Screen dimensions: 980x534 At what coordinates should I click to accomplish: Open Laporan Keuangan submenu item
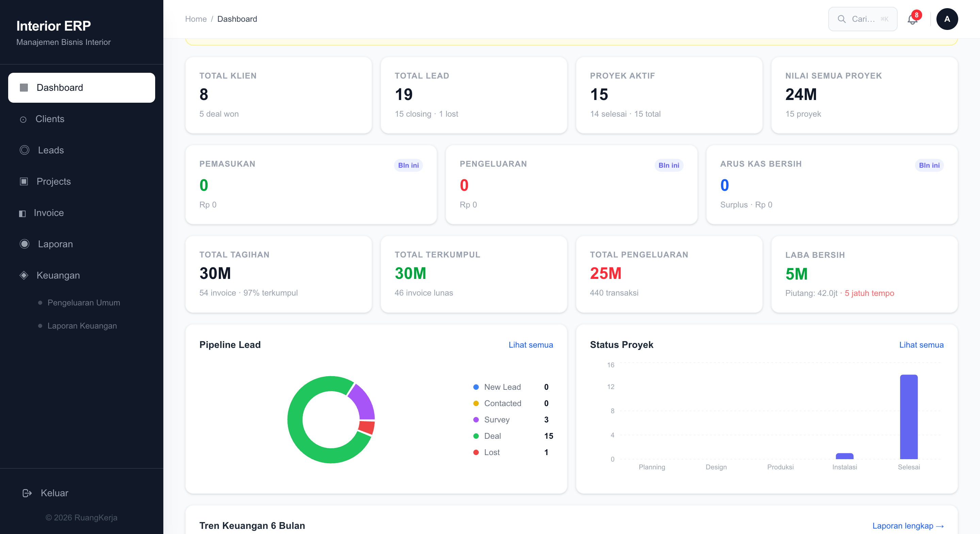82,326
